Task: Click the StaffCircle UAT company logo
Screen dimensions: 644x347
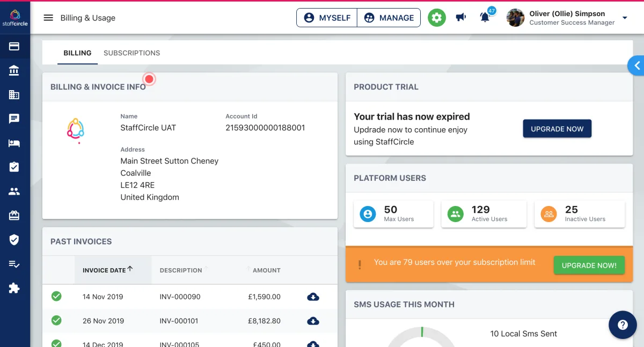Action: (x=76, y=131)
